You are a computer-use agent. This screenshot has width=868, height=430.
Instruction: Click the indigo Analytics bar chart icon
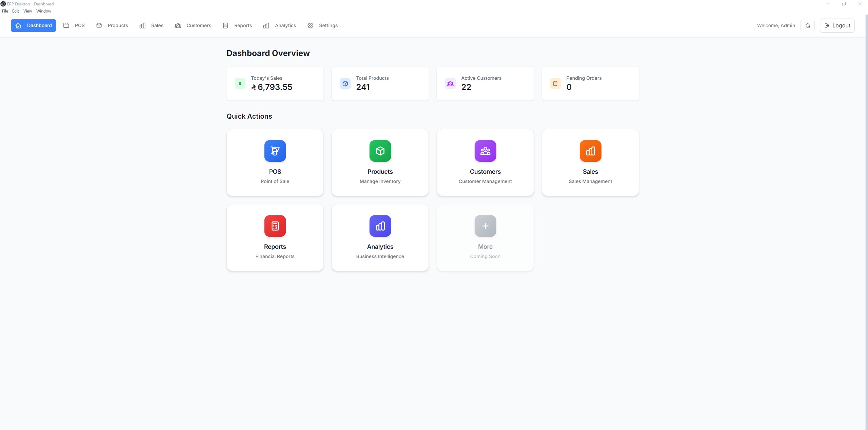click(380, 226)
